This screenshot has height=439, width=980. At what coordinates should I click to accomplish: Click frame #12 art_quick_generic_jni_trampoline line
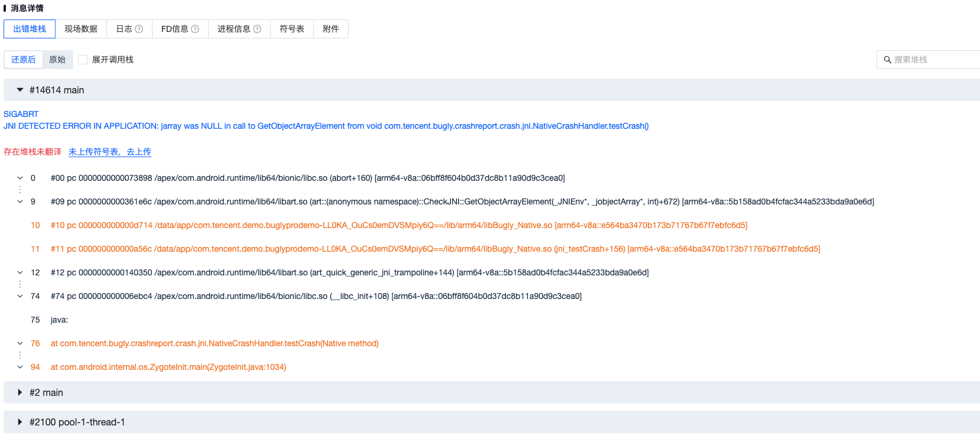(350, 272)
